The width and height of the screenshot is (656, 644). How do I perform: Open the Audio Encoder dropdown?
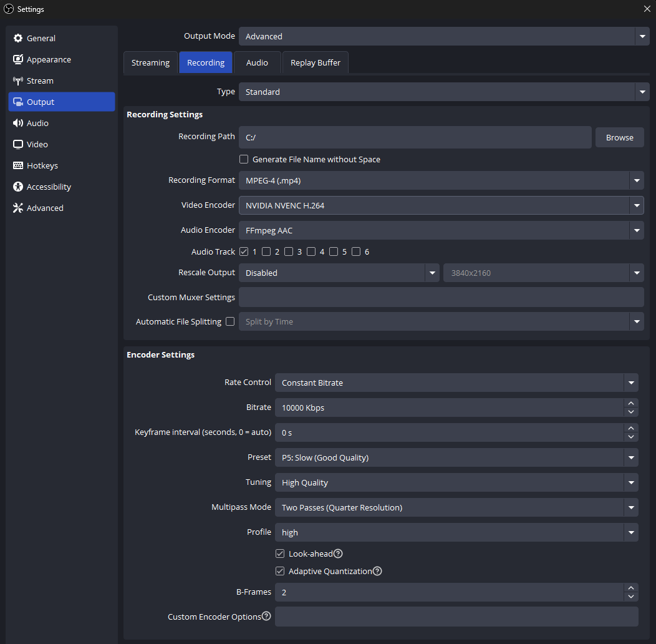click(x=441, y=230)
